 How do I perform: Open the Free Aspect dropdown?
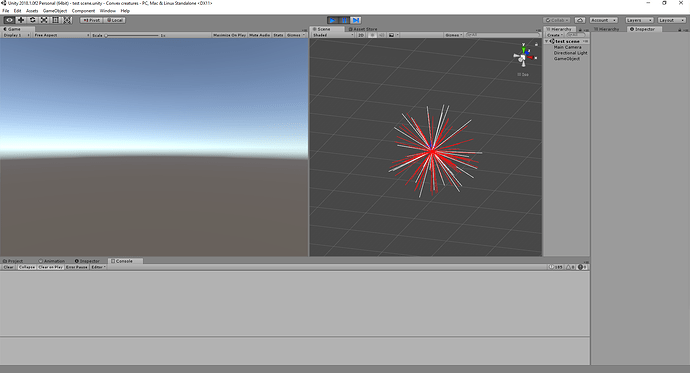[61, 35]
